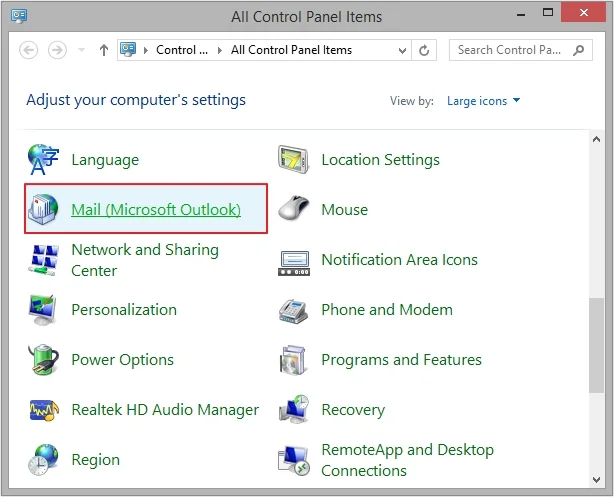Image resolution: width=614 pixels, height=497 pixels.
Task: Expand the chevron before All Control Panel Items
Action: [x=220, y=50]
